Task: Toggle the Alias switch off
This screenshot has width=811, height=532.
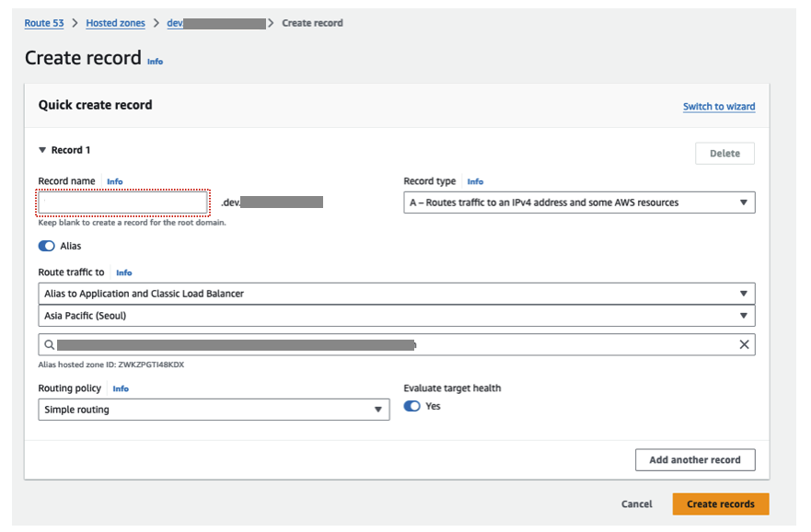Action: click(47, 247)
